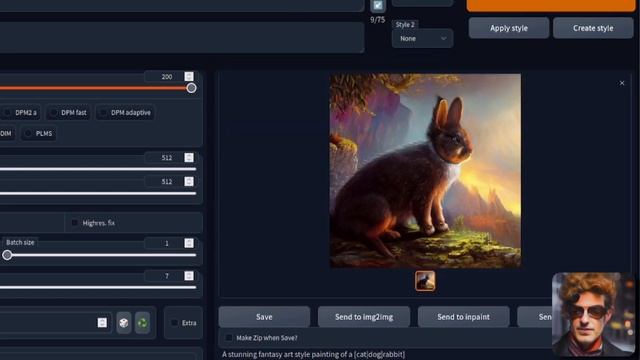Select the rabbit thumbnail below the image
The height and width of the screenshot is (360, 640).
(x=425, y=281)
